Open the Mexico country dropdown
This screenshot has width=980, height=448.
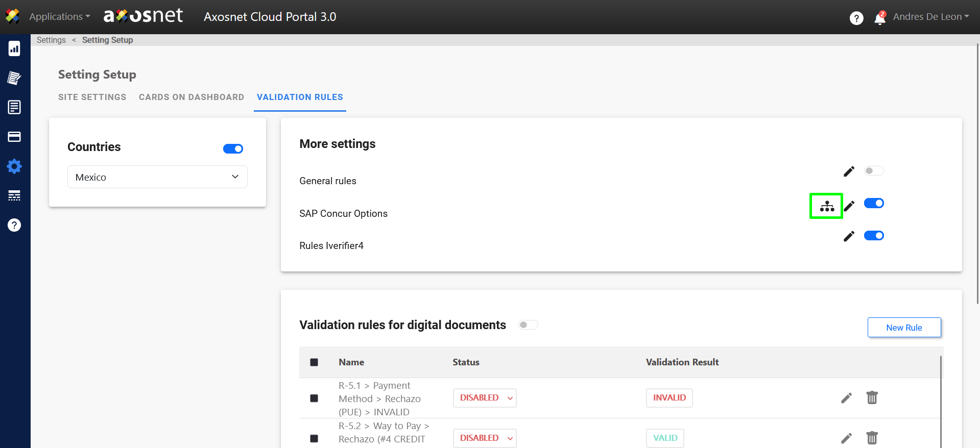click(157, 177)
